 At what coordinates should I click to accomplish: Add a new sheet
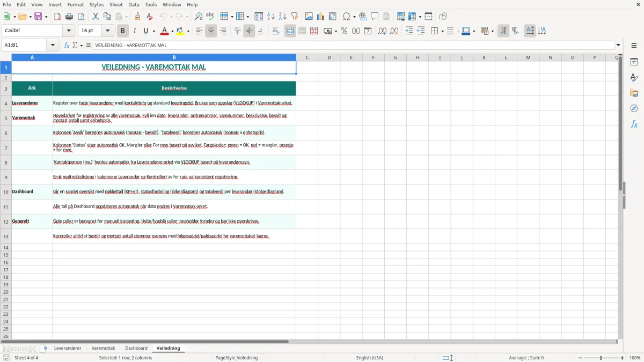click(x=45, y=349)
